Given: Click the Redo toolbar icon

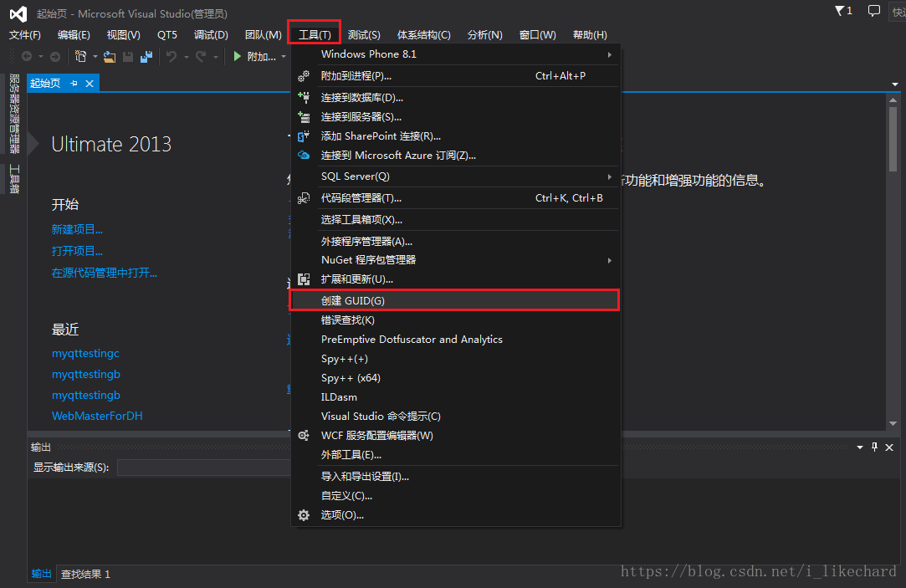Looking at the screenshot, I should pyautogui.click(x=201, y=56).
